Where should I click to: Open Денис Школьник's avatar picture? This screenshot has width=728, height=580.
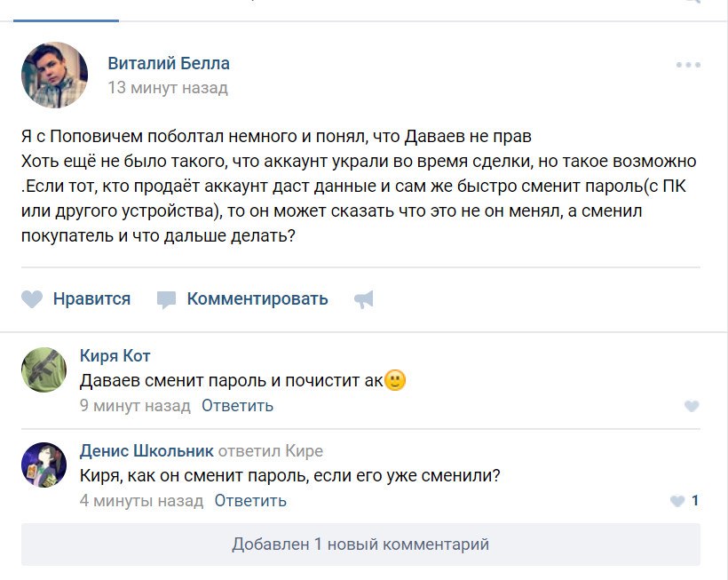pos(44,465)
